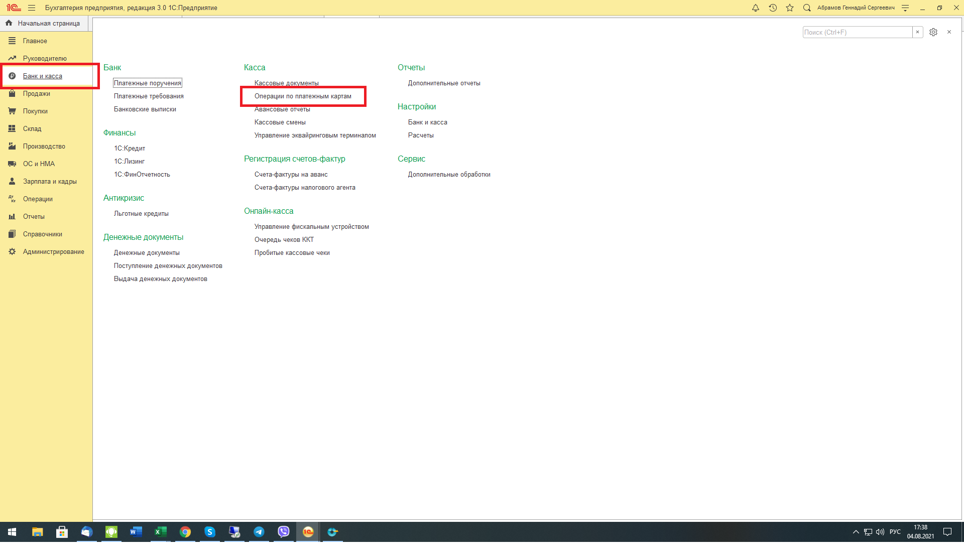Open menu settings gear icon

pos(933,32)
